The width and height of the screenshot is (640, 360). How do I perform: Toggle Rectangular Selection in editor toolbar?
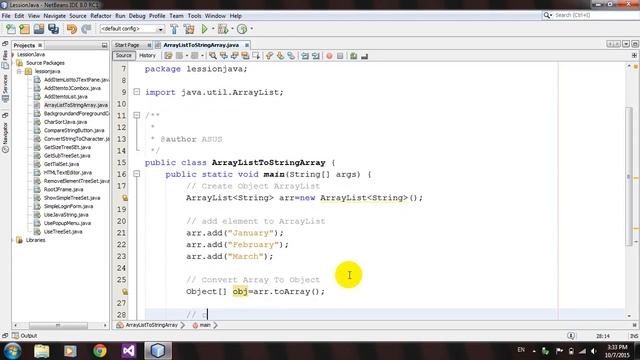click(x=256, y=56)
